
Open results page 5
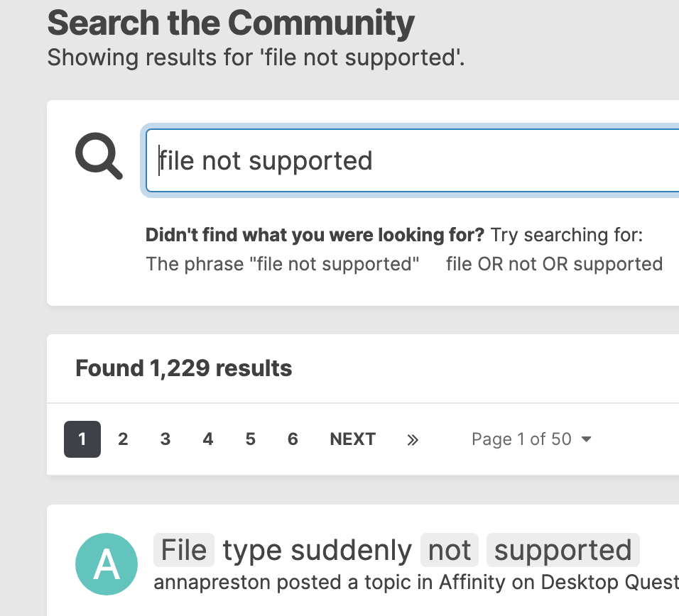pos(250,439)
